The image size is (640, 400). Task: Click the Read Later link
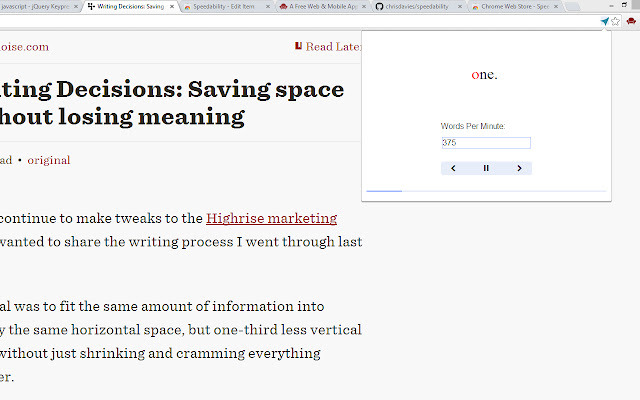[x=333, y=46]
